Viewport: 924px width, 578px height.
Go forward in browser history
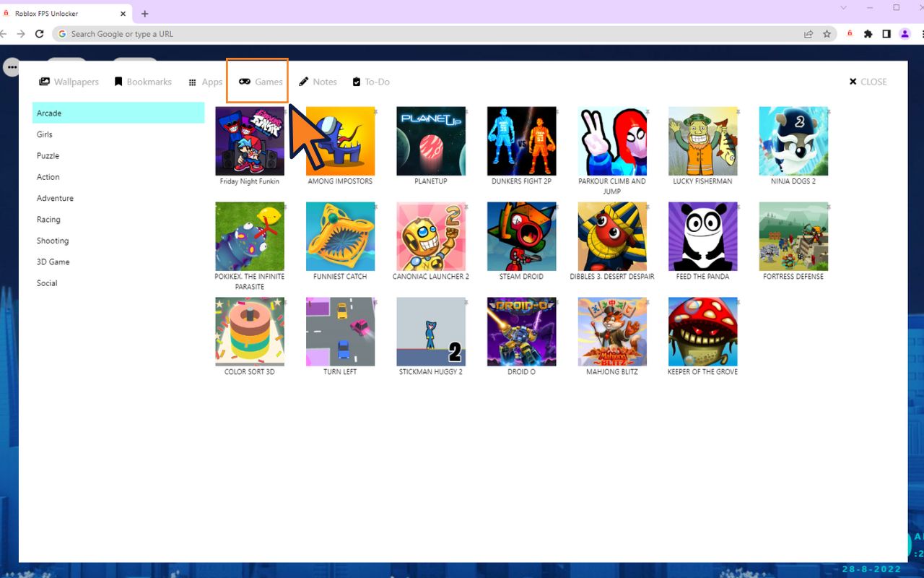click(21, 34)
